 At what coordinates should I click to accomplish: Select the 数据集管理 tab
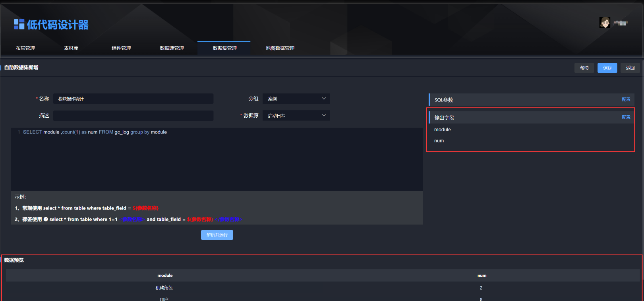point(224,48)
